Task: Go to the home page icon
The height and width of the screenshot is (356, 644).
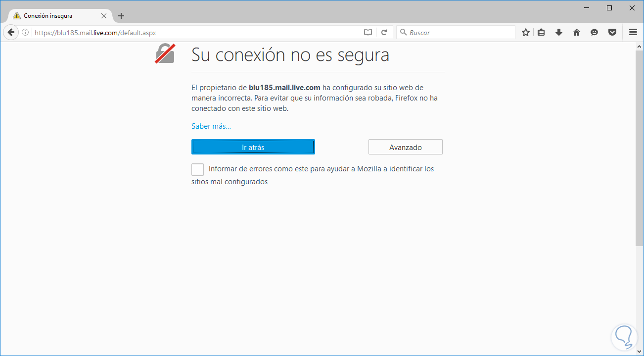Action: point(576,33)
